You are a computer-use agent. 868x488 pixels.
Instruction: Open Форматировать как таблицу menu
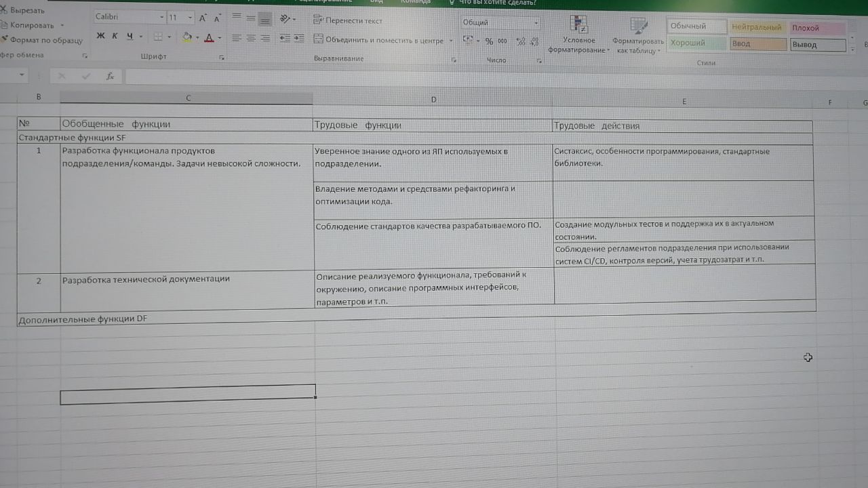(637, 35)
